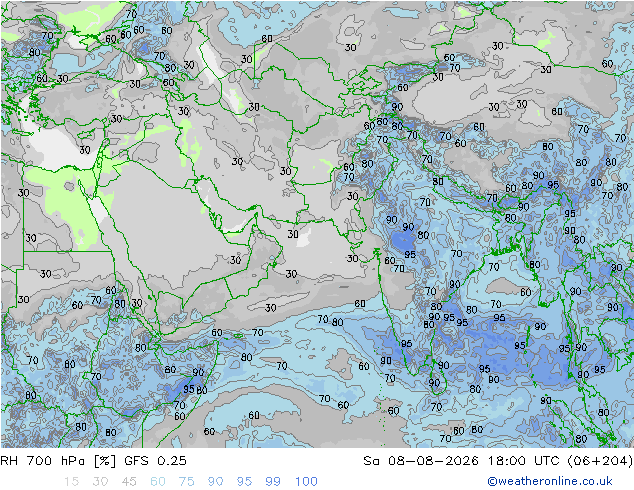Click the 'RH 700 hPa [%] GFS 0.25' title
Viewport: 634px width, 490px height.
93,460
